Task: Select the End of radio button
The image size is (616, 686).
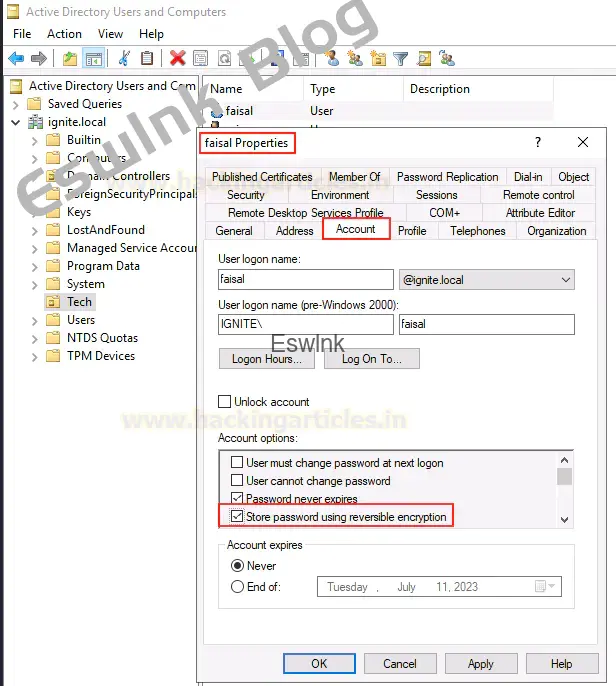Action: pyautogui.click(x=237, y=587)
